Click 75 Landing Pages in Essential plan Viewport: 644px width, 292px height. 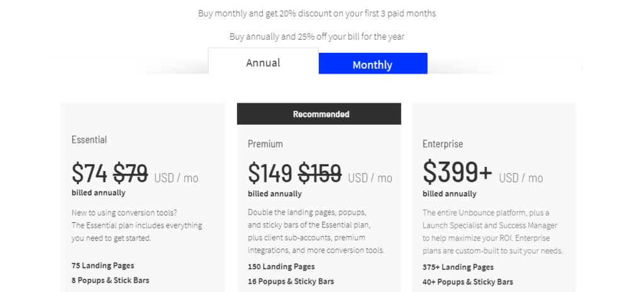click(x=103, y=266)
